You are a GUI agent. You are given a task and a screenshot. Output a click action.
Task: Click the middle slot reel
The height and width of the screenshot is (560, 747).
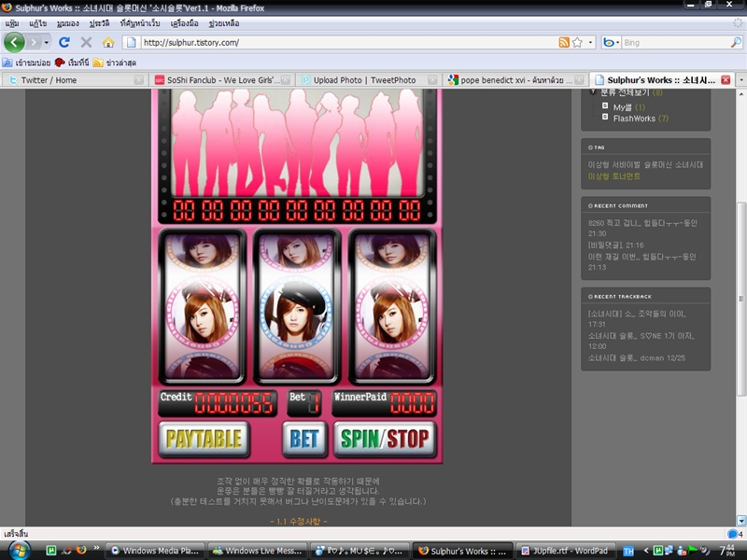(296, 307)
